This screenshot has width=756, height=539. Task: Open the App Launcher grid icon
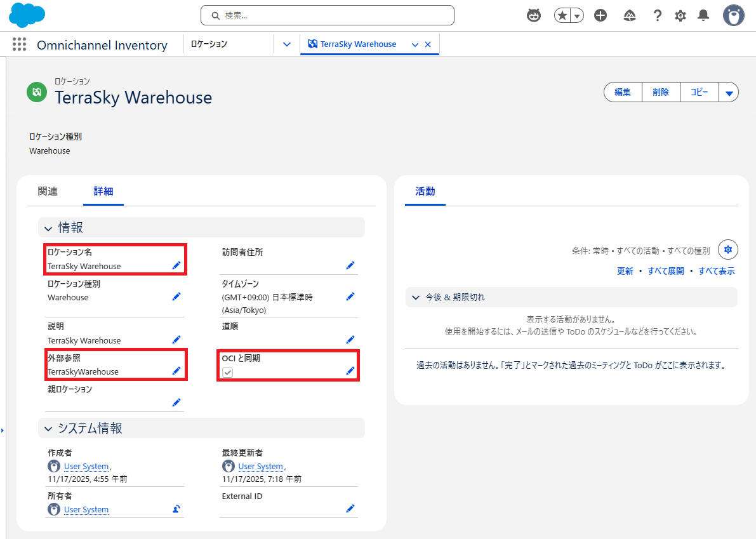point(19,44)
